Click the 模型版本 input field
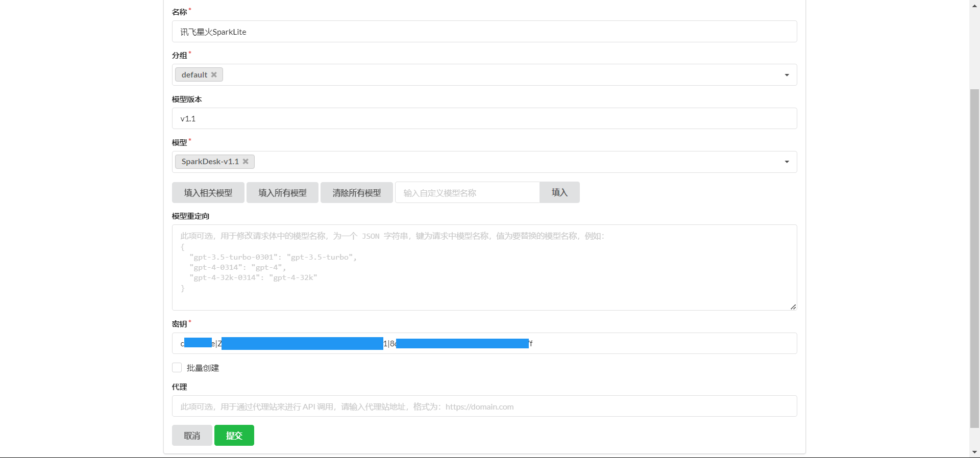The image size is (980, 458). [484, 118]
